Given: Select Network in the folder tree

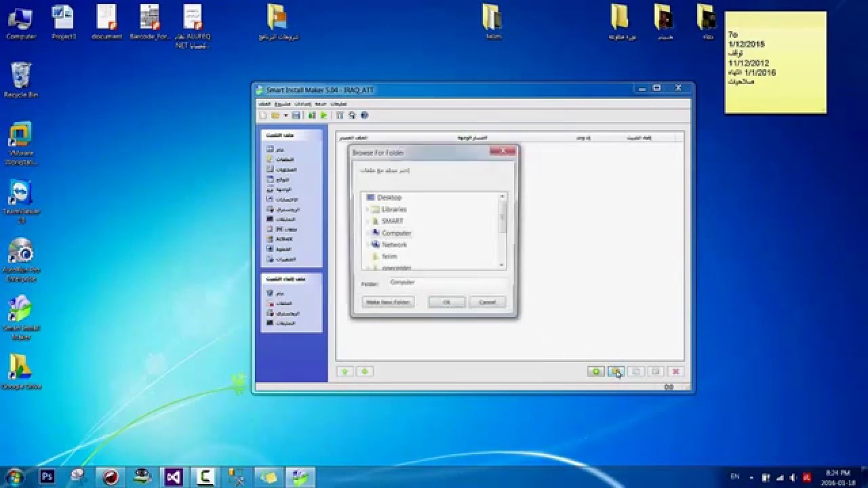Looking at the screenshot, I should pyautogui.click(x=389, y=245).
